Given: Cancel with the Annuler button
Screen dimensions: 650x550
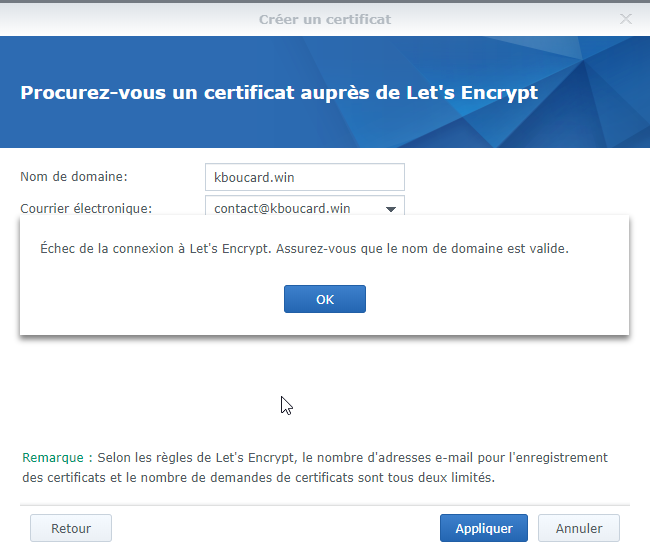Looking at the screenshot, I should point(578,528).
